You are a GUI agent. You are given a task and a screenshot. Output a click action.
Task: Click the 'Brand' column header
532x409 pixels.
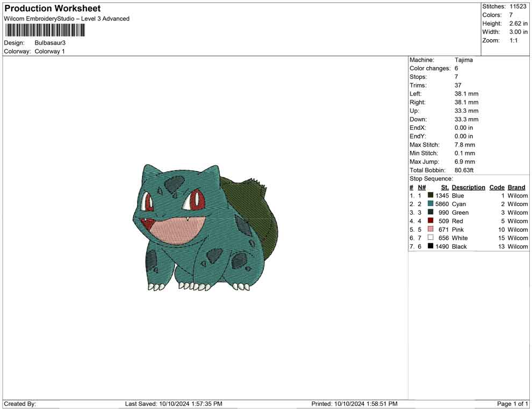516,187
